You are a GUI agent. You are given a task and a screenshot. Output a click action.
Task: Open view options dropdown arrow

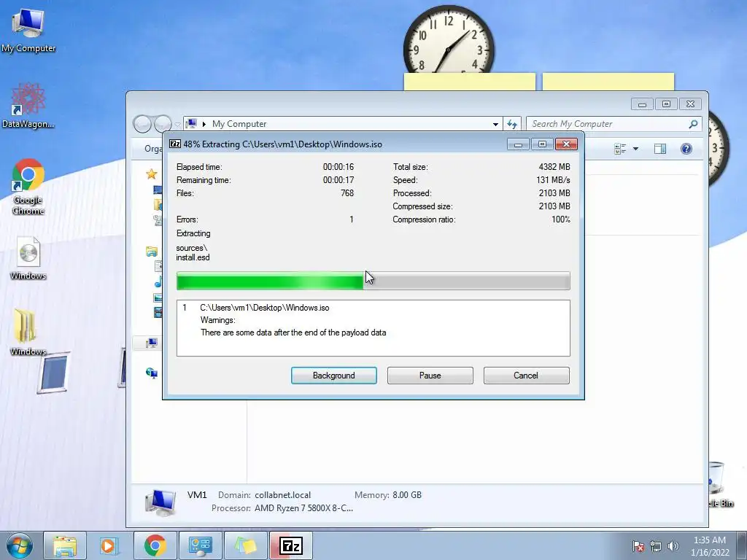pos(635,149)
